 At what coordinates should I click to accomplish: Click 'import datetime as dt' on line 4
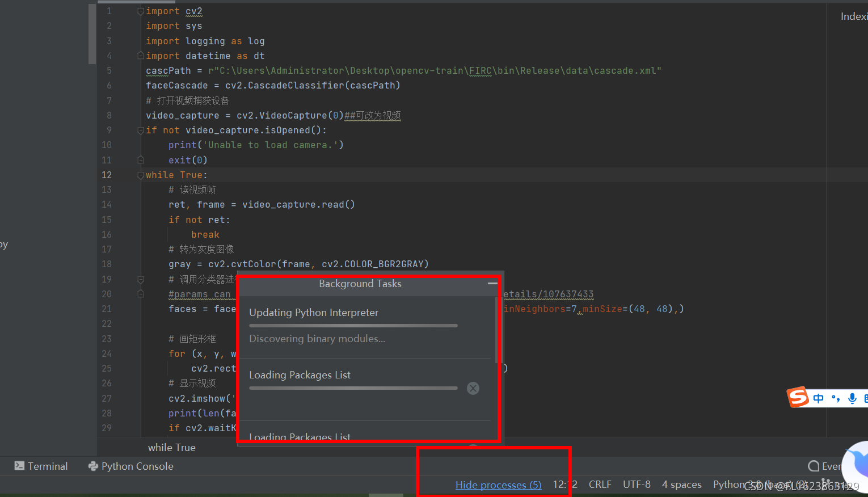(x=205, y=56)
